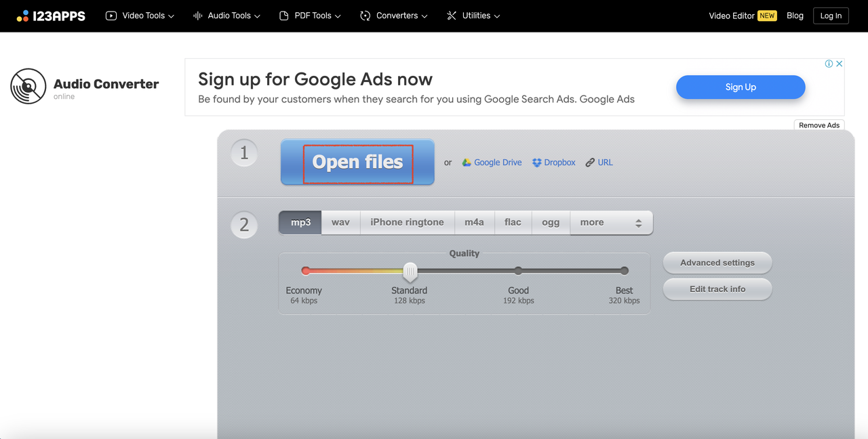The image size is (868, 439).
Task: Click the Dropbox icon
Action: point(536,163)
